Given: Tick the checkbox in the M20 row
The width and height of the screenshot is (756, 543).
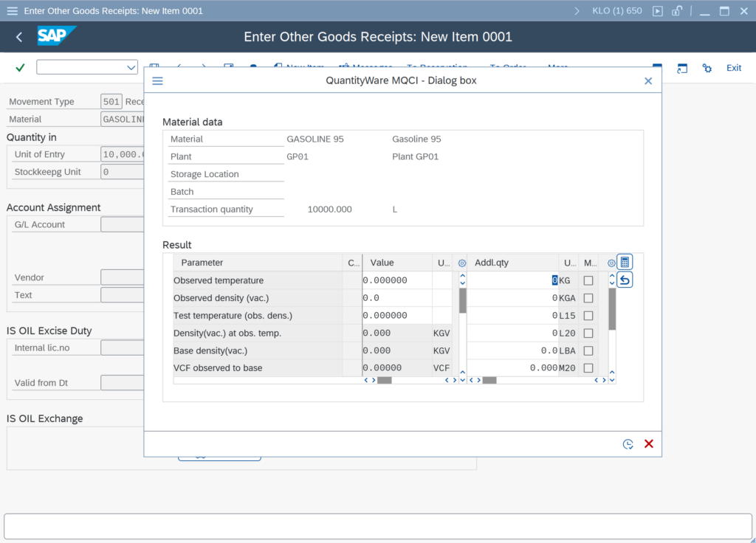Looking at the screenshot, I should [588, 368].
